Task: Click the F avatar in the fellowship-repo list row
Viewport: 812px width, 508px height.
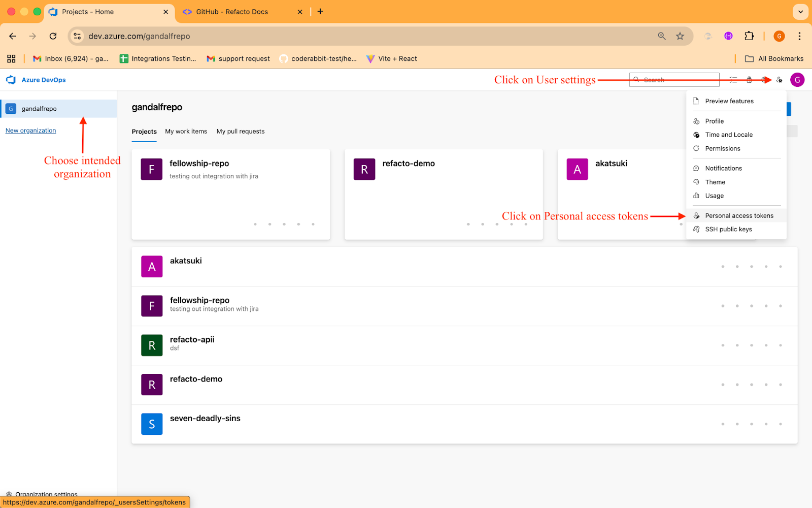Action: (152, 306)
